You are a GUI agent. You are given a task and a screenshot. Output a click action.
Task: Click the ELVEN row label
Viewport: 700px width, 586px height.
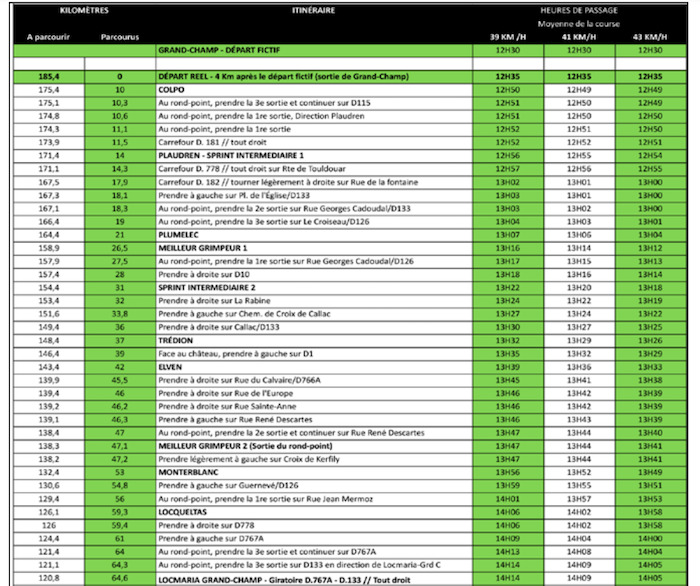tap(314, 367)
